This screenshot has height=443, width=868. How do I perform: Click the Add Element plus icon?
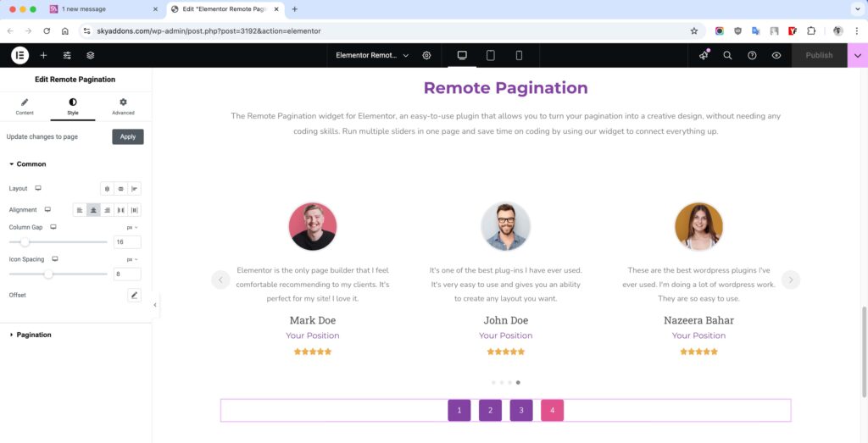tap(43, 55)
